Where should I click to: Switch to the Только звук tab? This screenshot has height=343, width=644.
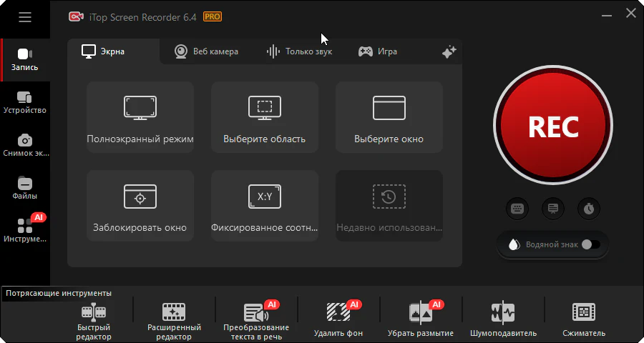pyautogui.click(x=299, y=51)
